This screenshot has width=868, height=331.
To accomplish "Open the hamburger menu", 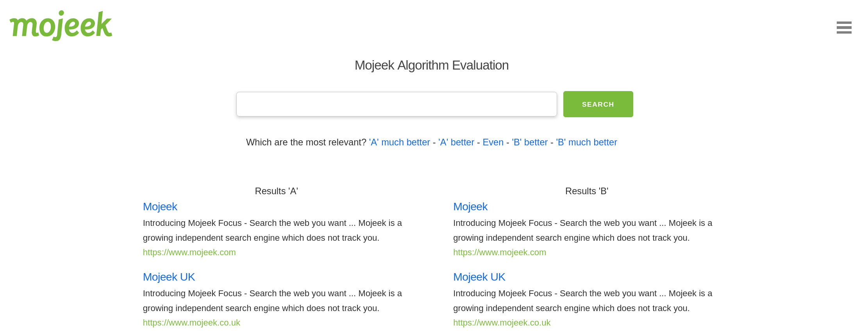I will tap(844, 27).
